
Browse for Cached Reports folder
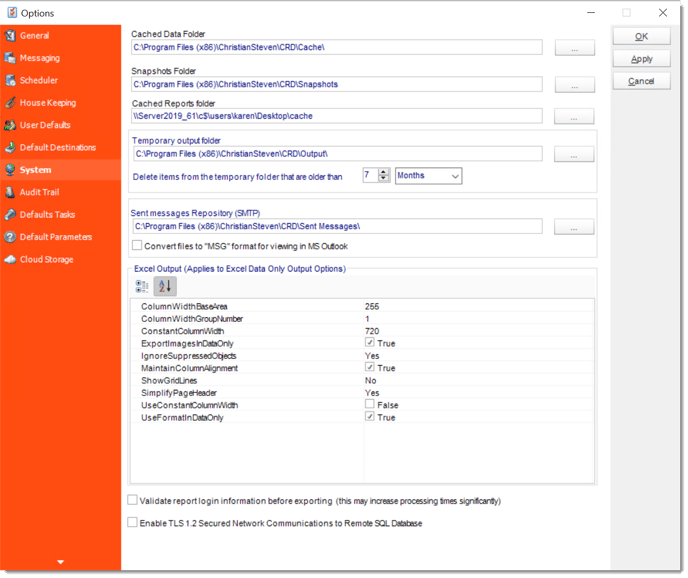click(x=573, y=116)
